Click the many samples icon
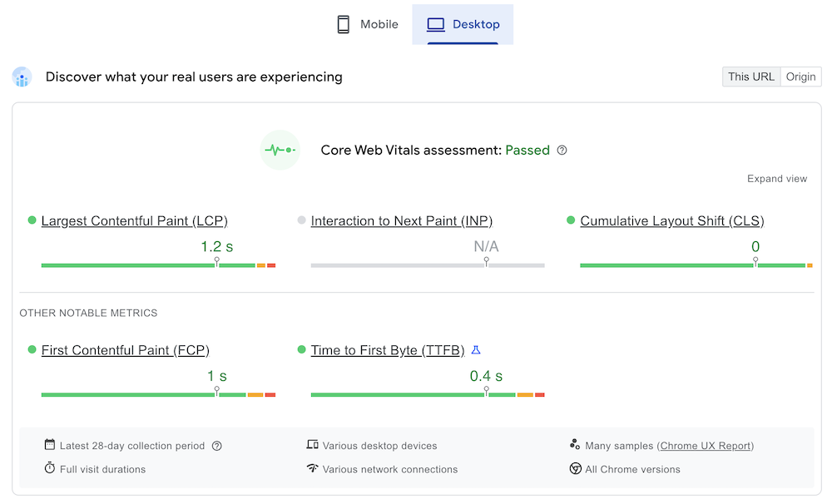The image size is (832, 504). (x=574, y=446)
